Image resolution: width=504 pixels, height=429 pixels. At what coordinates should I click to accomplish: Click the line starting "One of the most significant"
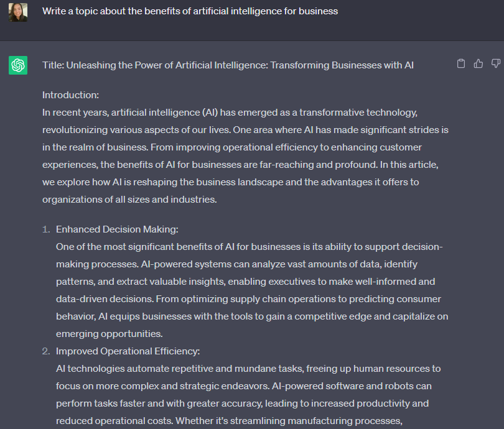[250, 247]
